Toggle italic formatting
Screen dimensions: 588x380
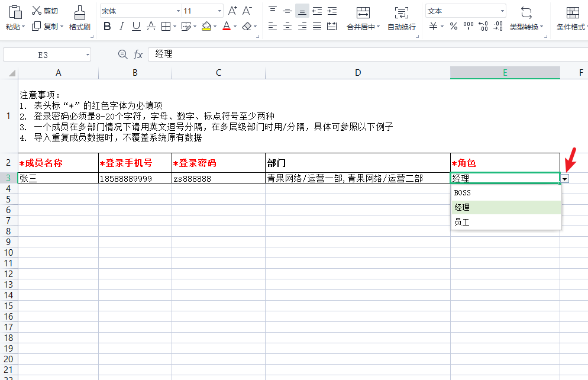point(122,26)
